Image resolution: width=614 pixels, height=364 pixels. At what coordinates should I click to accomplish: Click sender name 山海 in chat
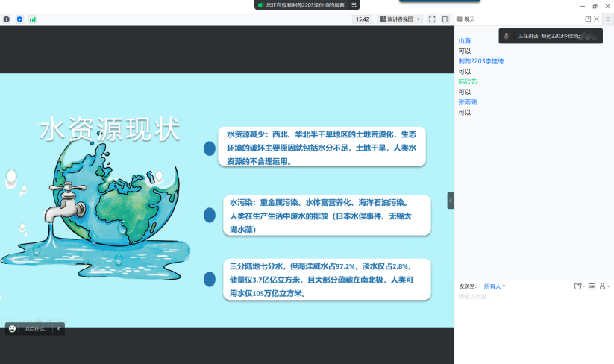click(x=464, y=41)
